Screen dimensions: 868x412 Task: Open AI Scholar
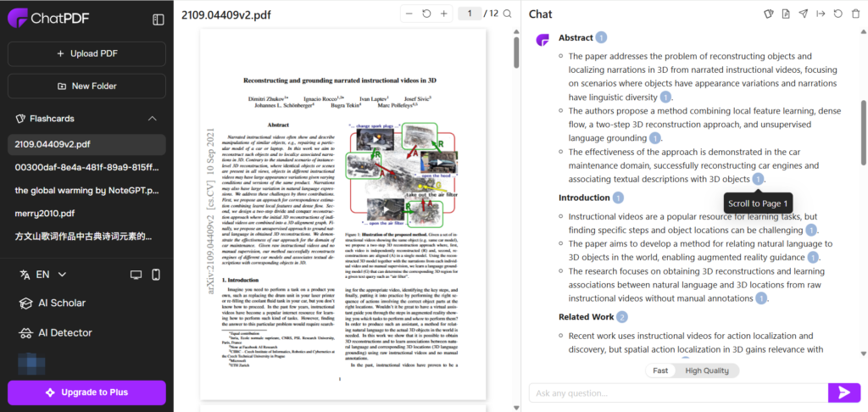pos(53,303)
